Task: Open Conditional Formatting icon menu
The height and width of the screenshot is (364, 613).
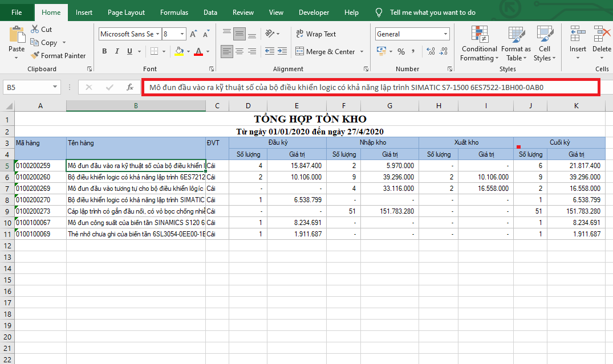Action: (479, 35)
